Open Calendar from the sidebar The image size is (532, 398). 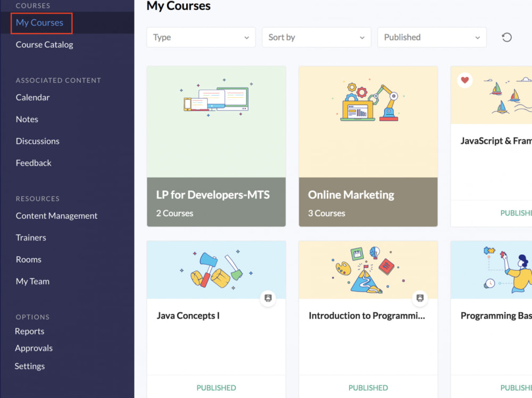click(32, 98)
